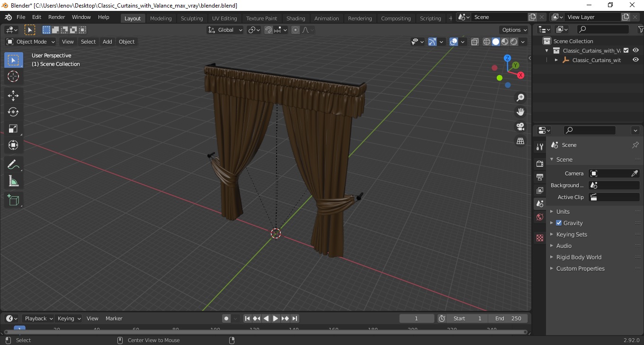Screen dimensions: 644x345
Task: Click the current frame number field
Action: 417,318
